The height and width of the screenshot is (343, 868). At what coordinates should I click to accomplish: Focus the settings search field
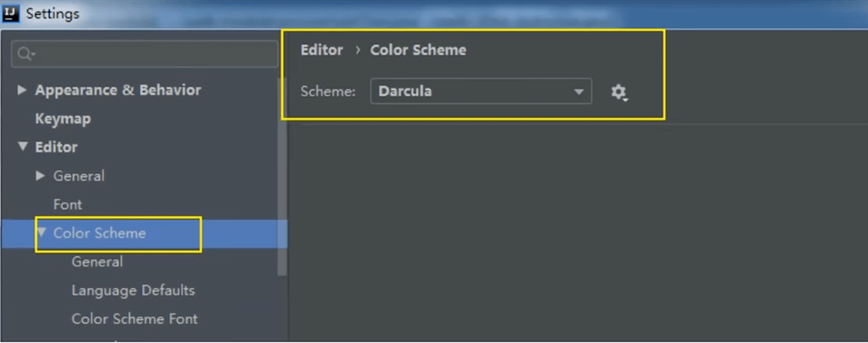pos(154,54)
